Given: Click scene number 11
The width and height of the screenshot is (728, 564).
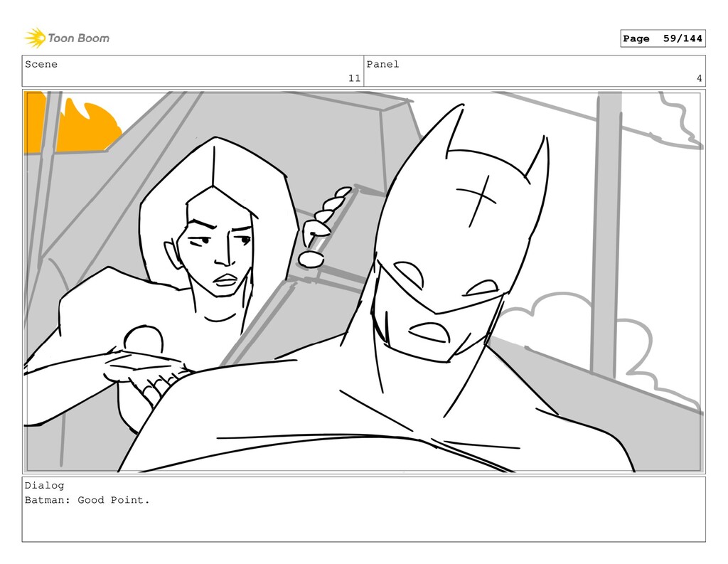Looking at the screenshot, I should pos(354,78).
